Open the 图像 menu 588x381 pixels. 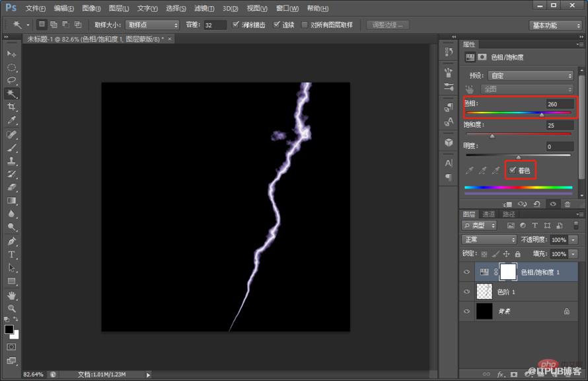pos(91,8)
